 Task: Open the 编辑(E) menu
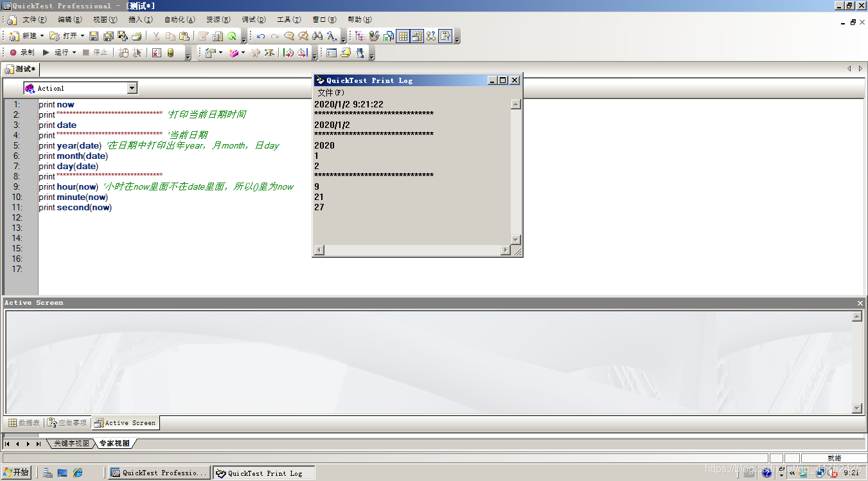(70, 20)
